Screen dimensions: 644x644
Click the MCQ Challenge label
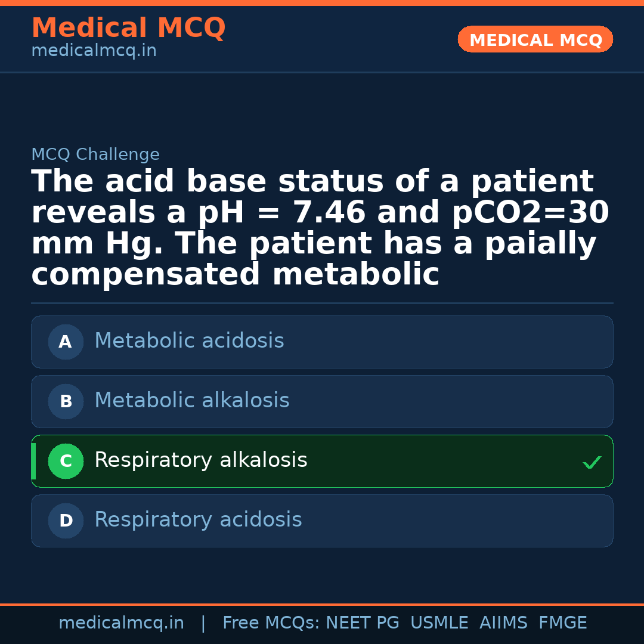click(x=95, y=155)
